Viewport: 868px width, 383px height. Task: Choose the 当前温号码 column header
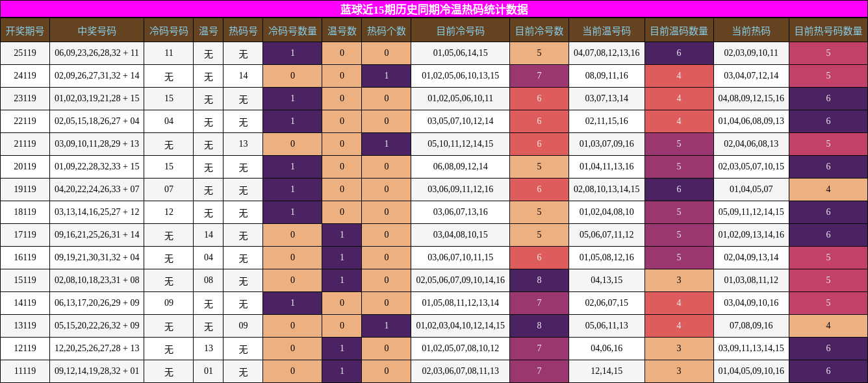coord(607,31)
